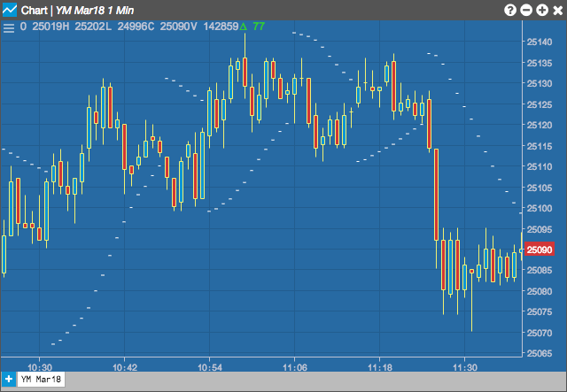Select the YM Mar18 tab
Viewport: 567px width, 392px height.
click(x=41, y=379)
